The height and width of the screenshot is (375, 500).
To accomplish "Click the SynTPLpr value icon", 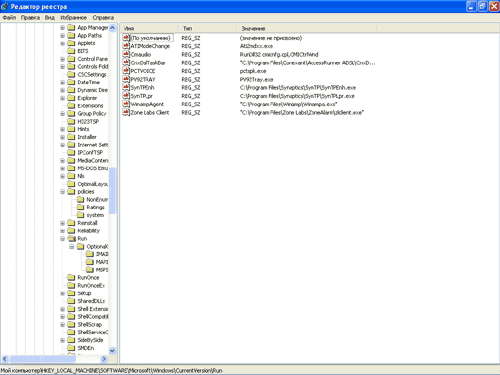I will [126, 96].
